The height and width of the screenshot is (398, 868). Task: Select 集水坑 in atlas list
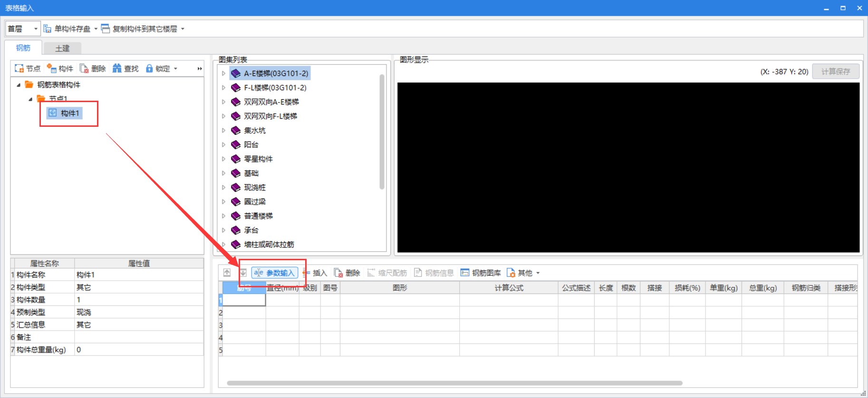(249, 130)
